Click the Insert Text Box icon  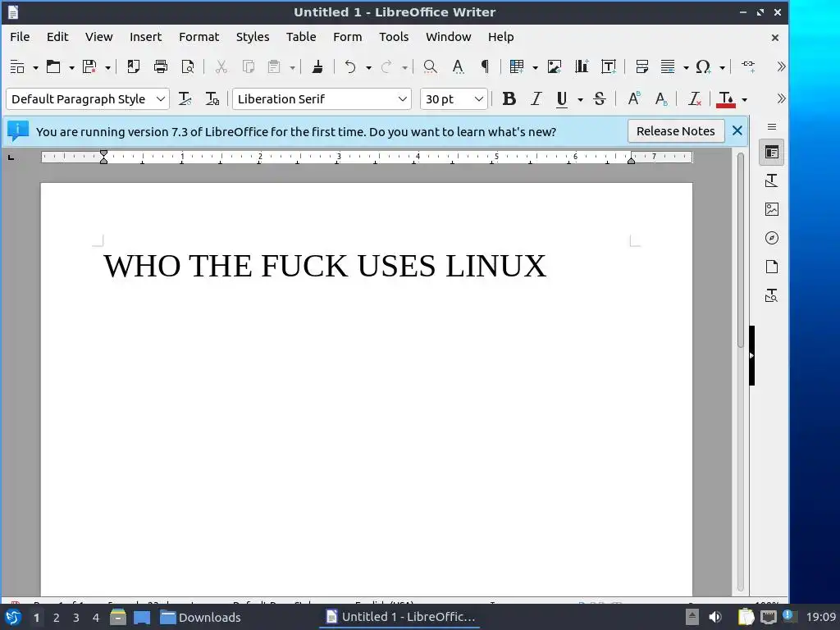609,66
